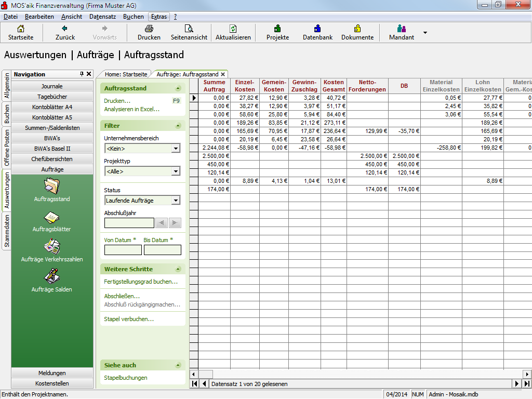Collapse the Auftragsstand section
Image resolution: width=532 pixels, height=399 pixels.
tap(178, 88)
